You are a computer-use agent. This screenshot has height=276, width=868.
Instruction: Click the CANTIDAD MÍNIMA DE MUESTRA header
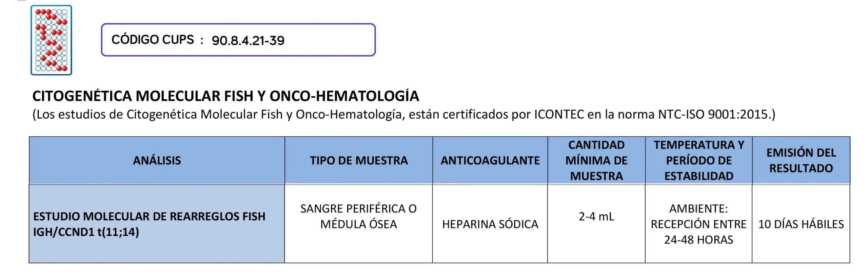point(596,160)
